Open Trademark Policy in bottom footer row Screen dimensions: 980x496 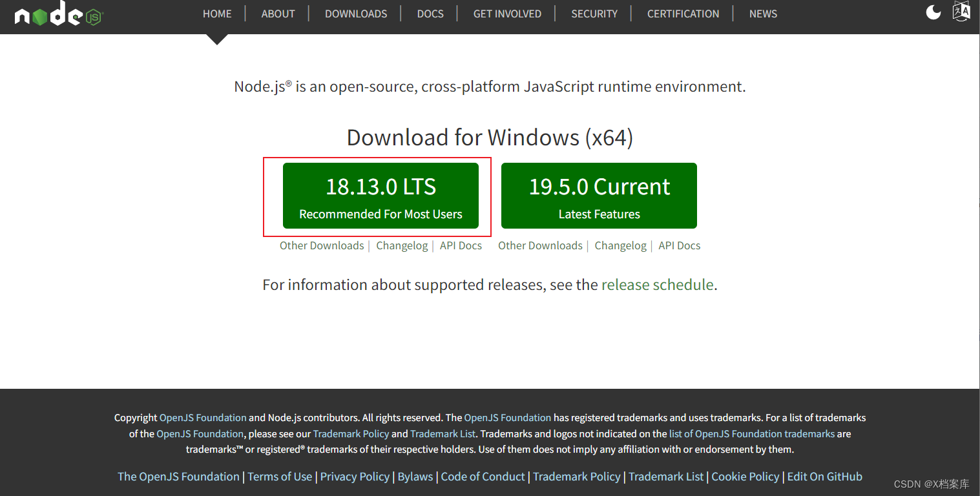[x=576, y=477]
